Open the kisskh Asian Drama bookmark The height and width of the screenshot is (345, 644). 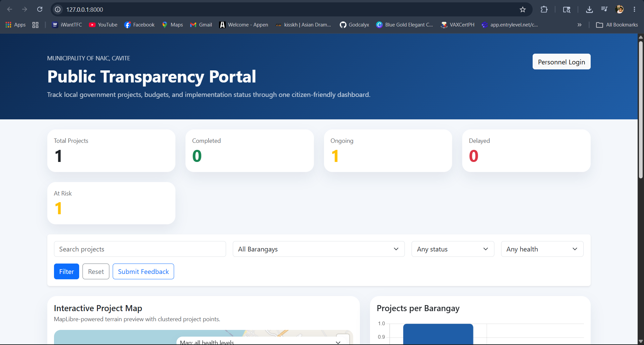coord(303,25)
